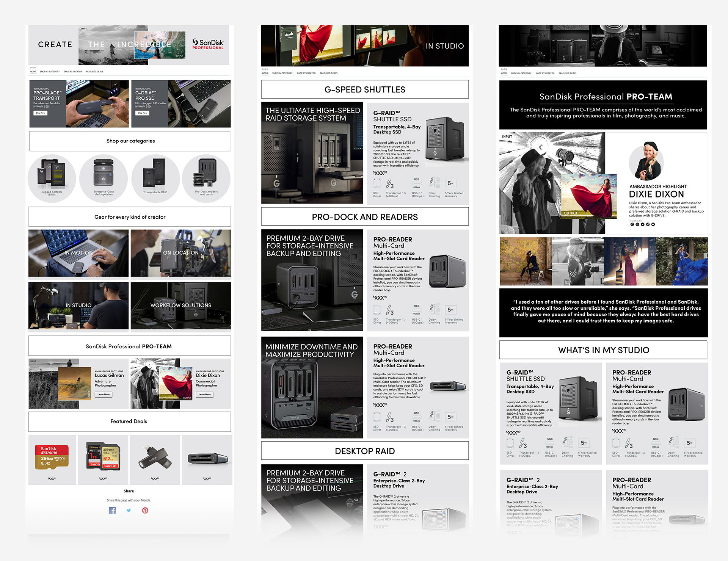
Task: Open Featured Deals on In Studio page nav
Action: (x=328, y=73)
